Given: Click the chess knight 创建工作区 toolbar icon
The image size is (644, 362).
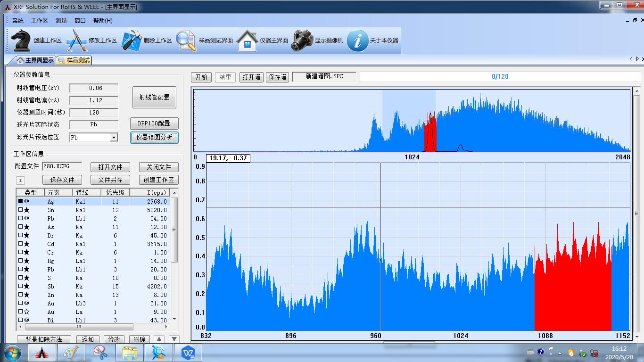Looking at the screenshot, I should click(x=21, y=41).
